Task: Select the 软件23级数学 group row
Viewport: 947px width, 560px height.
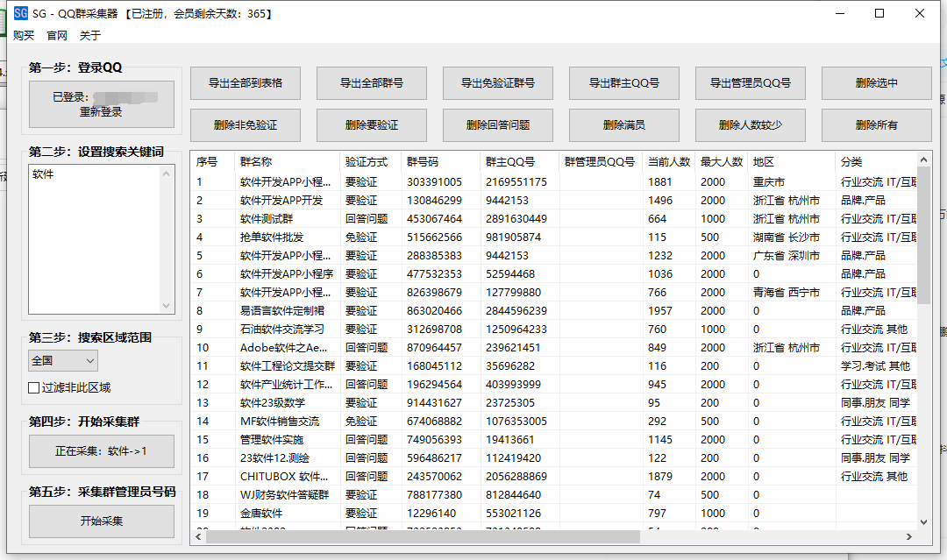Action: 554,403
